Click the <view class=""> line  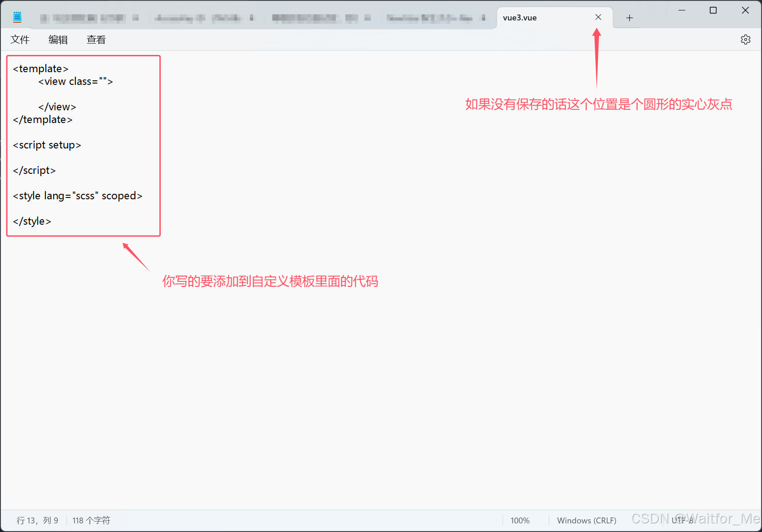click(75, 81)
